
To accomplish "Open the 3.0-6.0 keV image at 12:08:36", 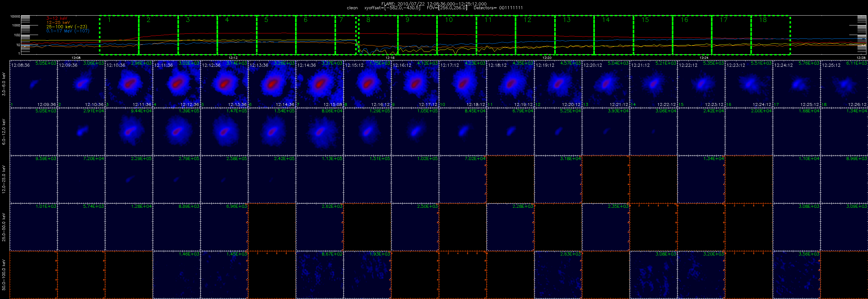I will [33, 84].
